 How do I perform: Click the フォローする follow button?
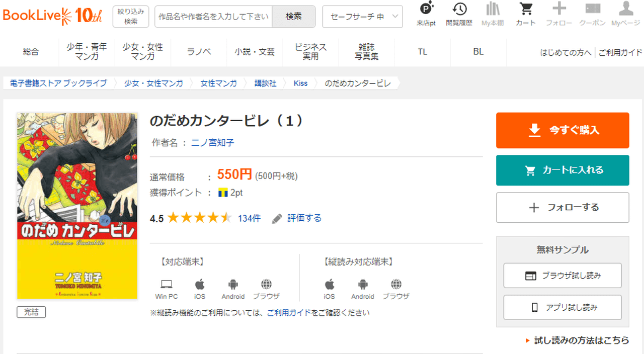(x=562, y=208)
